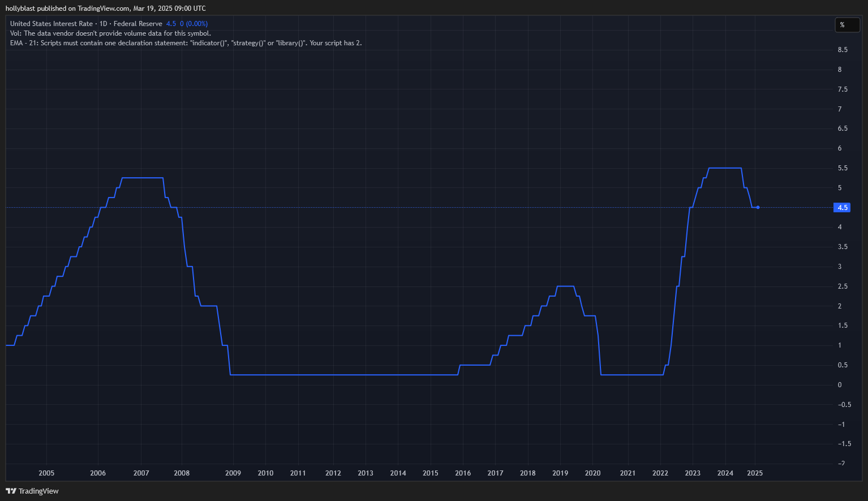Click the Federal Reserve source label

(x=138, y=24)
